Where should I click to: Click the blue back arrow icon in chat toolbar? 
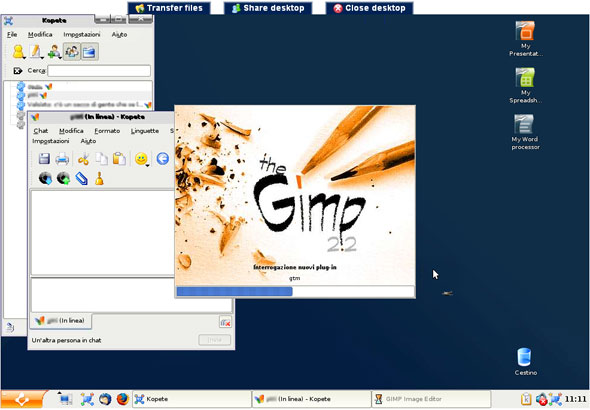(163, 159)
